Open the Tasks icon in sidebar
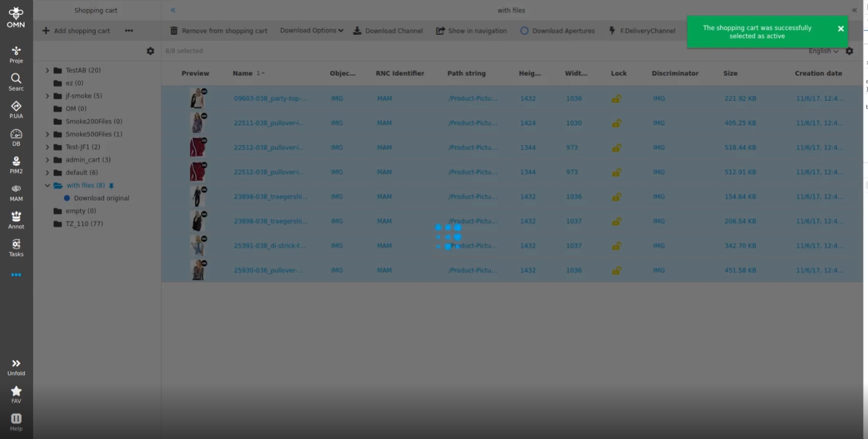 click(16, 248)
